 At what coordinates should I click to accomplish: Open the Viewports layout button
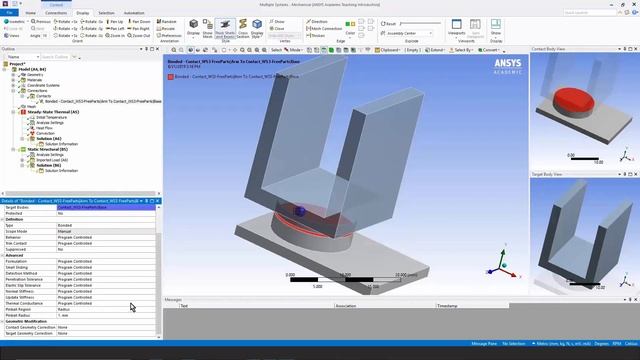456,28
